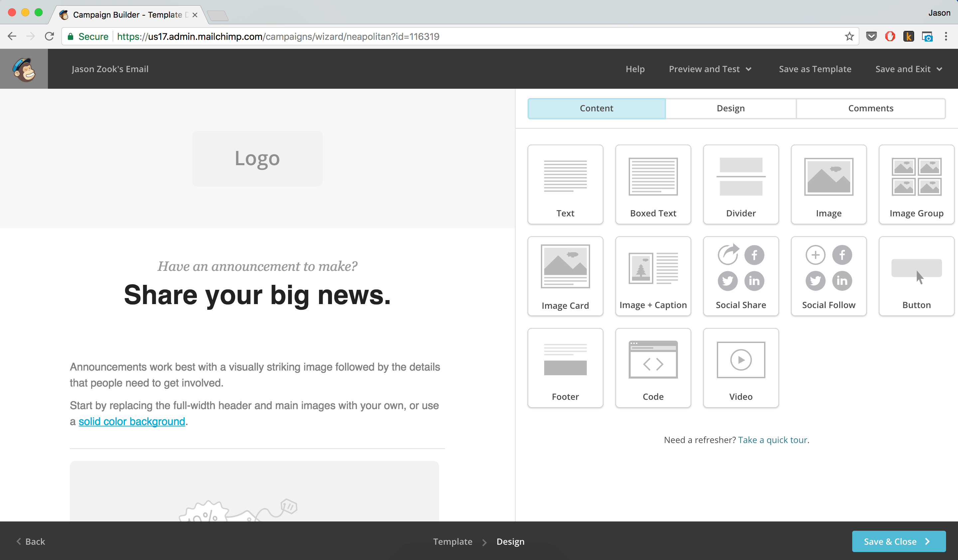Expand the Save and Exit options
958x560 pixels.
pos(908,69)
